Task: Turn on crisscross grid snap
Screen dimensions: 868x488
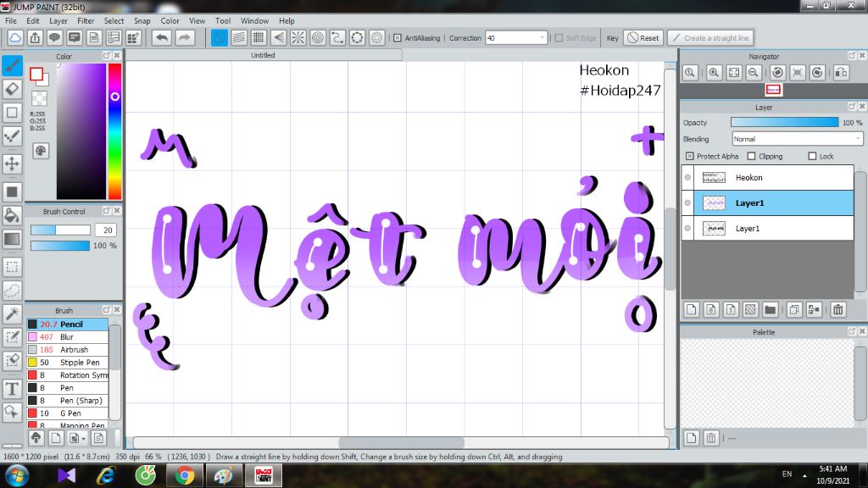Action: tap(259, 37)
